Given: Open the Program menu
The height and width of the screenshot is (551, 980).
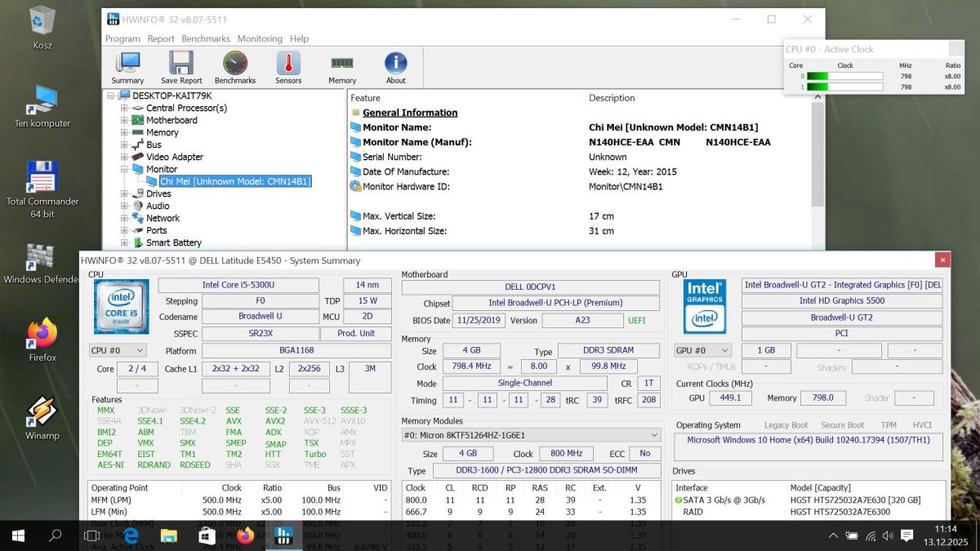Looking at the screenshot, I should click(122, 38).
